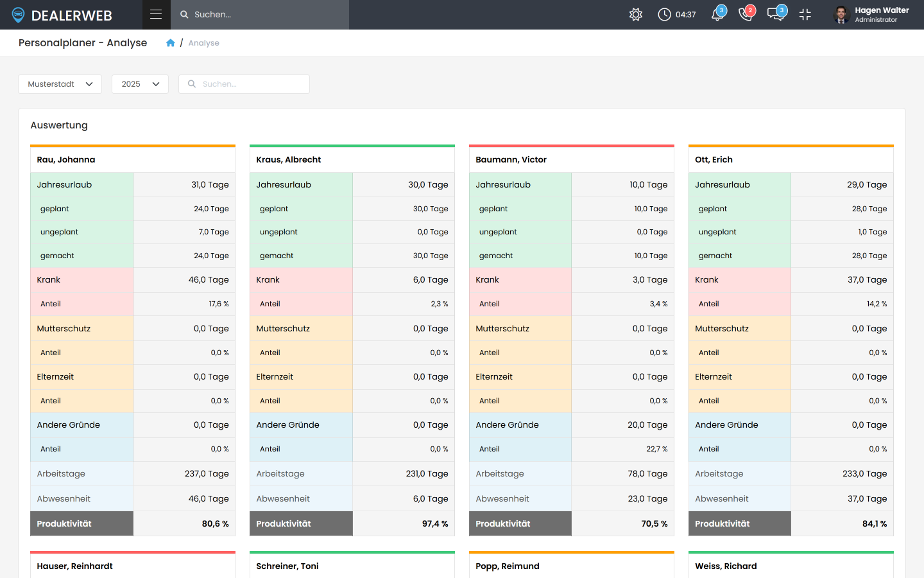
Task: Select the Rau, Johanna card header
Action: 133,160
